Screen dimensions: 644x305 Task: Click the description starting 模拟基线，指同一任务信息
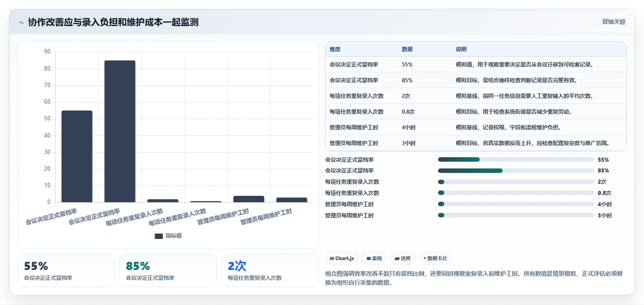click(525, 96)
